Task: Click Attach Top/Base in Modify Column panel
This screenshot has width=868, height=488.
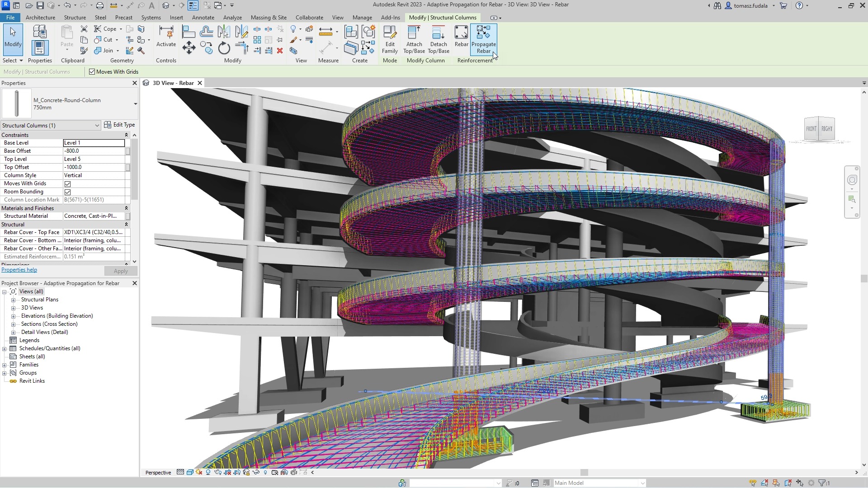Action: click(414, 40)
